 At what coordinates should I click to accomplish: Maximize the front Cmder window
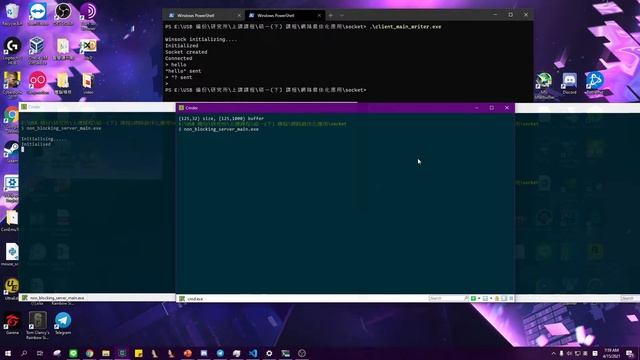[x=491, y=108]
